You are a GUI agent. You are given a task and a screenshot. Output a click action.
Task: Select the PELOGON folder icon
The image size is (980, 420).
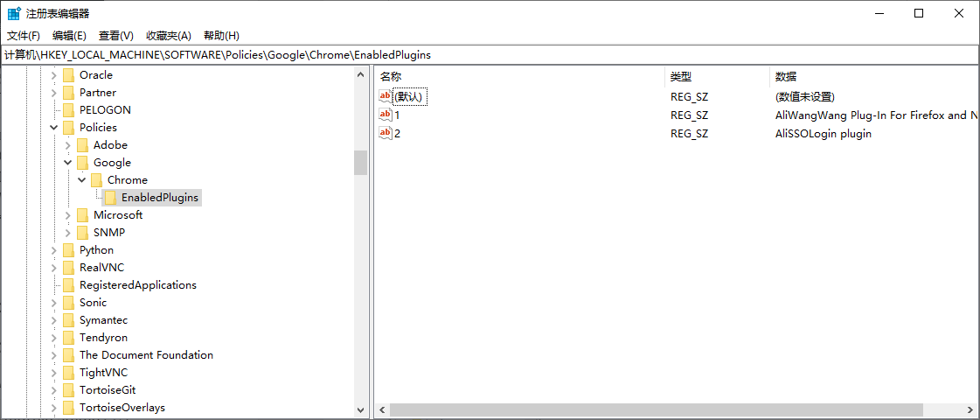[69, 110]
